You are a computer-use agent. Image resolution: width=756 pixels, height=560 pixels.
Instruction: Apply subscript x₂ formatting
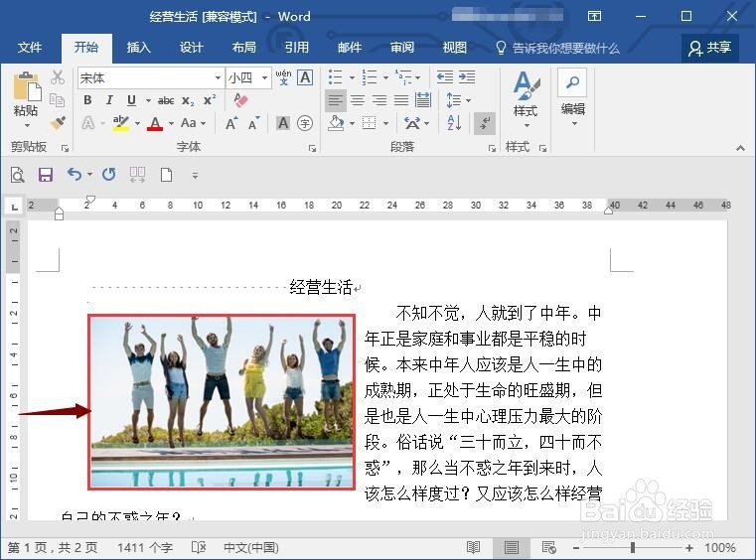coord(188,100)
